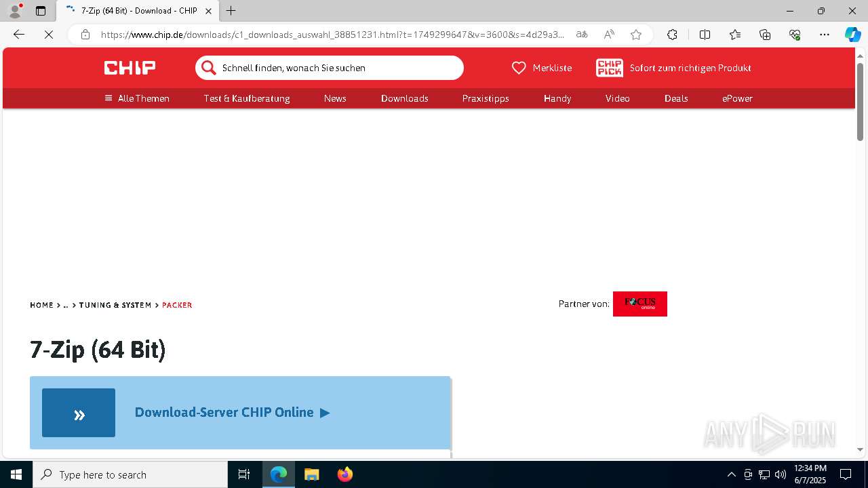The width and height of the screenshot is (868, 488).
Task: Click the scrollbar down arrow
Action: 861,449
